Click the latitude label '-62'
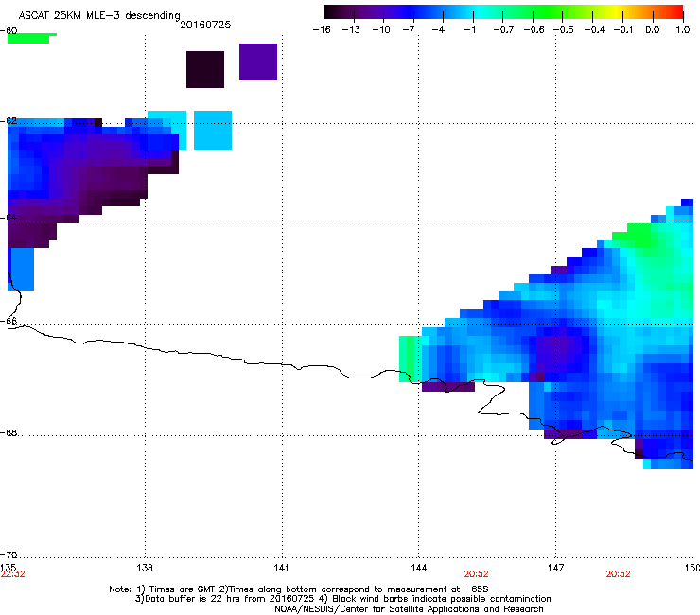 click(9, 121)
